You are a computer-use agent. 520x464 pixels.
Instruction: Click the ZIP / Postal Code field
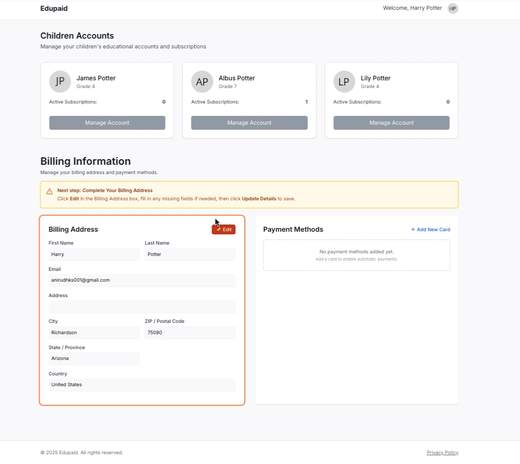click(x=190, y=333)
